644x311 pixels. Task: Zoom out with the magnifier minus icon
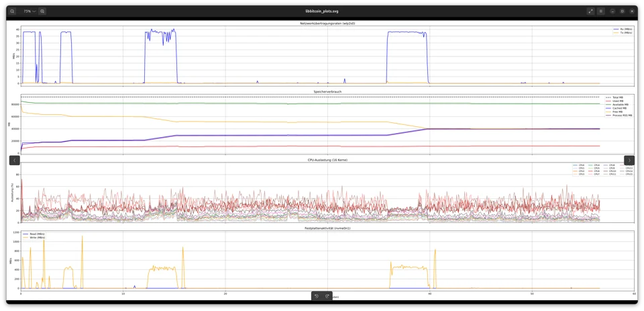[x=12, y=11]
